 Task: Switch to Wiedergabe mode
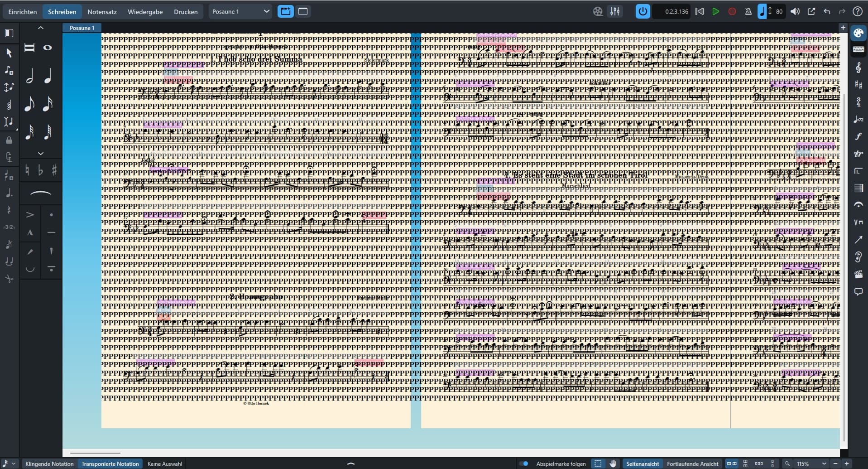(145, 12)
